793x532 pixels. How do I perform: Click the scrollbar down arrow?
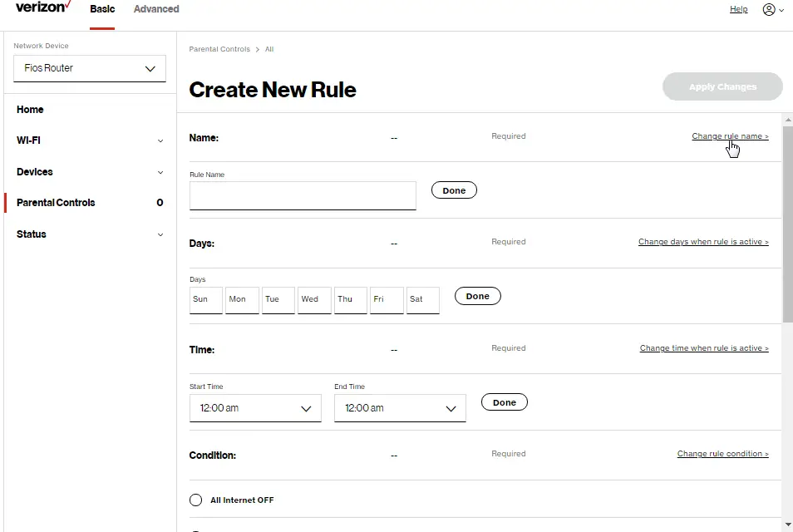click(x=786, y=524)
